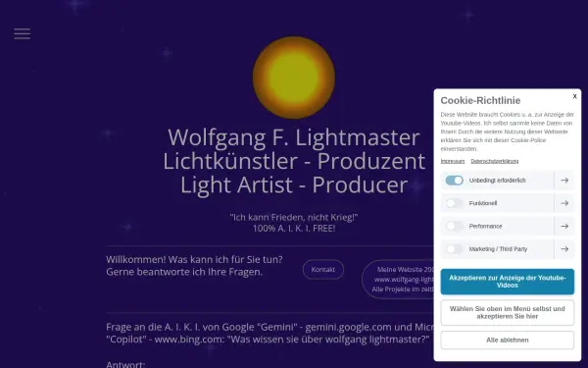Click the Light Artist - Producer line
This screenshot has height=368, width=588.
pyautogui.click(x=294, y=184)
